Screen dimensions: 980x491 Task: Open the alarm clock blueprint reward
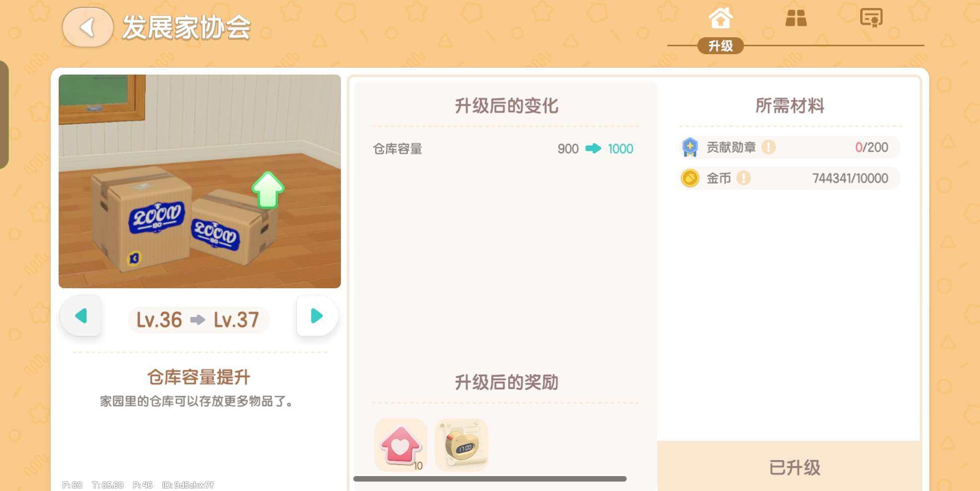pyautogui.click(x=462, y=445)
